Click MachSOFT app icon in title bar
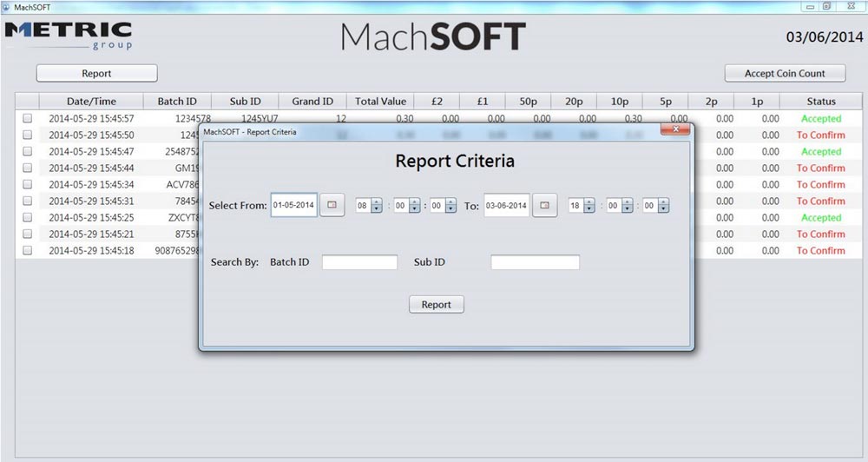Image resolution: width=868 pixels, height=462 pixels. click(6, 7)
